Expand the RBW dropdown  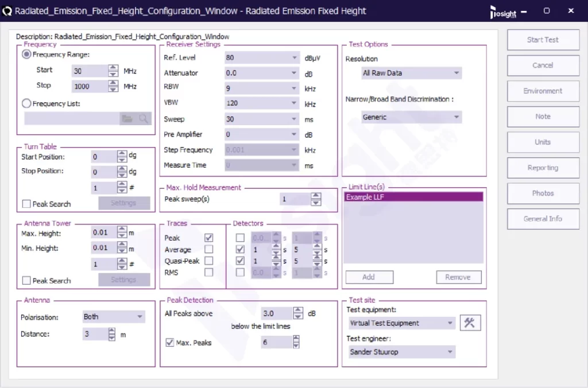click(262, 88)
